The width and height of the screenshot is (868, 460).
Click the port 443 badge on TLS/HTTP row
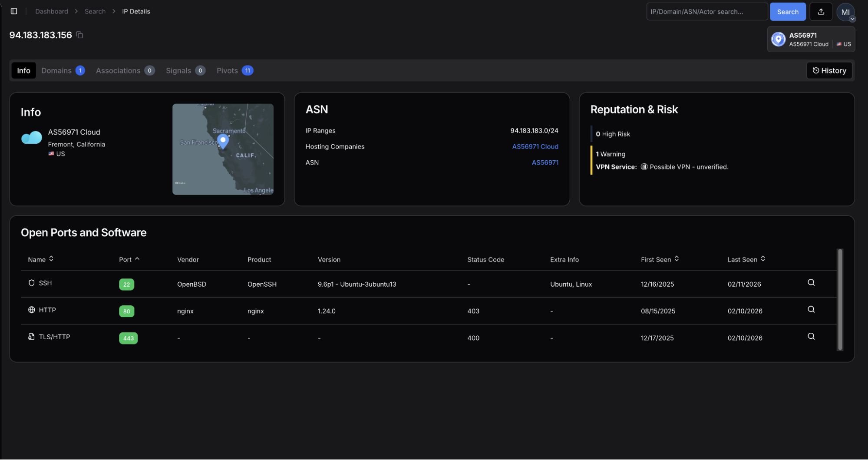pyautogui.click(x=128, y=338)
